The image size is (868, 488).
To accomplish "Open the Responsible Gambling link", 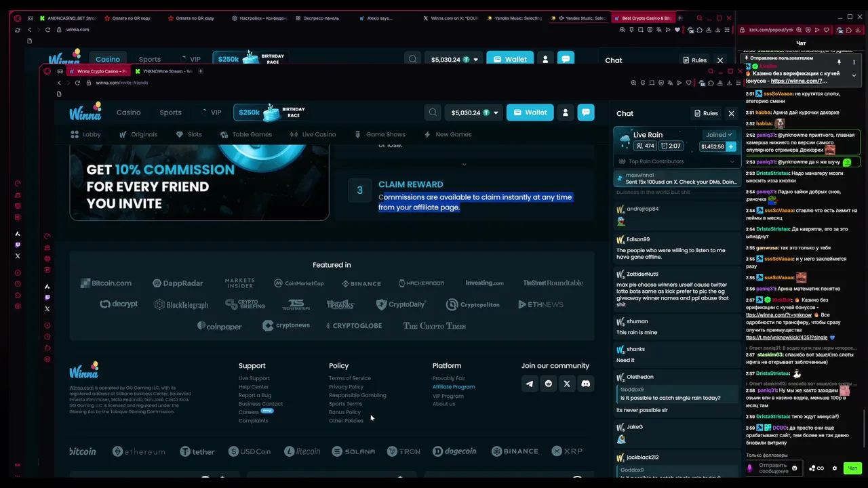I will tap(357, 395).
